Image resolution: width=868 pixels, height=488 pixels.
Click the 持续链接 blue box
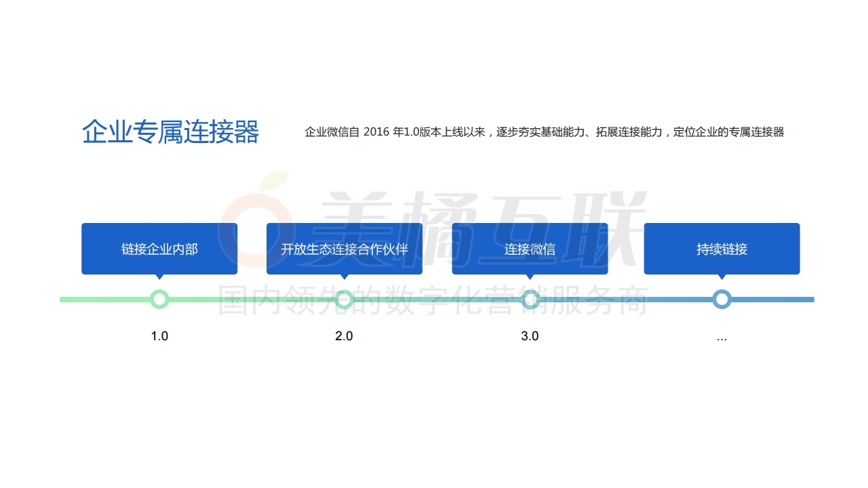pyautogui.click(x=722, y=249)
